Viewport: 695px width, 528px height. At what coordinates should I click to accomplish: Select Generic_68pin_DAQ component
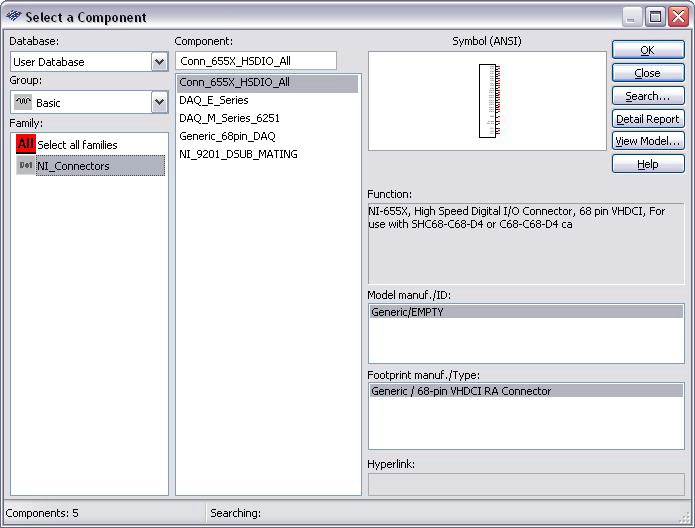(x=227, y=137)
